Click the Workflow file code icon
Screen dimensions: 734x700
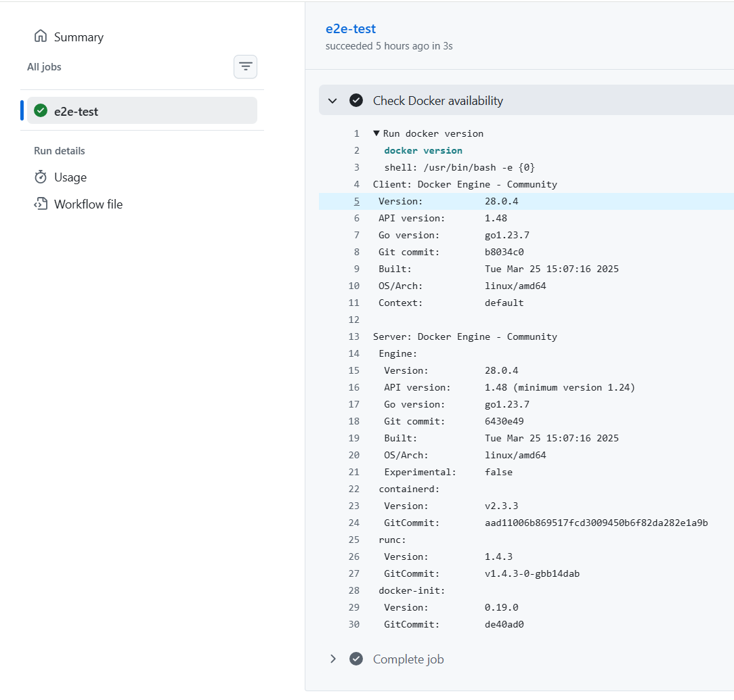click(x=41, y=204)
